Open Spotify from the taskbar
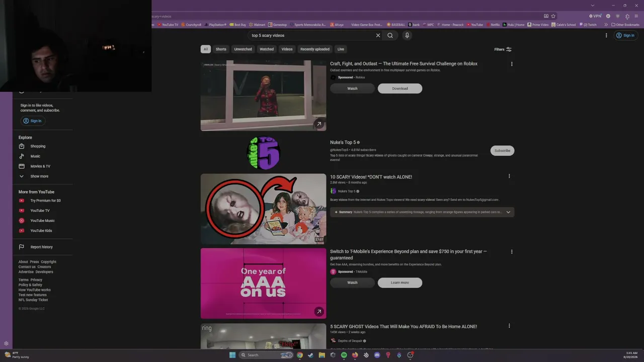The width and height of the screenshot is (644, 362). [x=344, y=355]
